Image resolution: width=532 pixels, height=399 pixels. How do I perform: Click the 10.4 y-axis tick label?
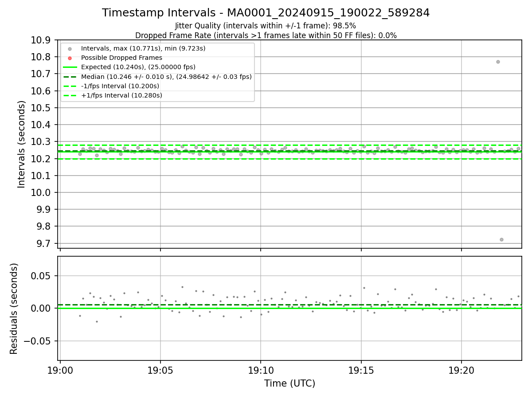point(41,125)
